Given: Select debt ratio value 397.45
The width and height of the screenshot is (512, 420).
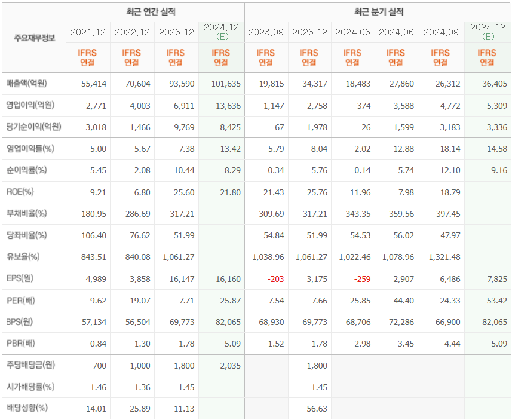Looking at the screenshot, I should pos(448,214).
